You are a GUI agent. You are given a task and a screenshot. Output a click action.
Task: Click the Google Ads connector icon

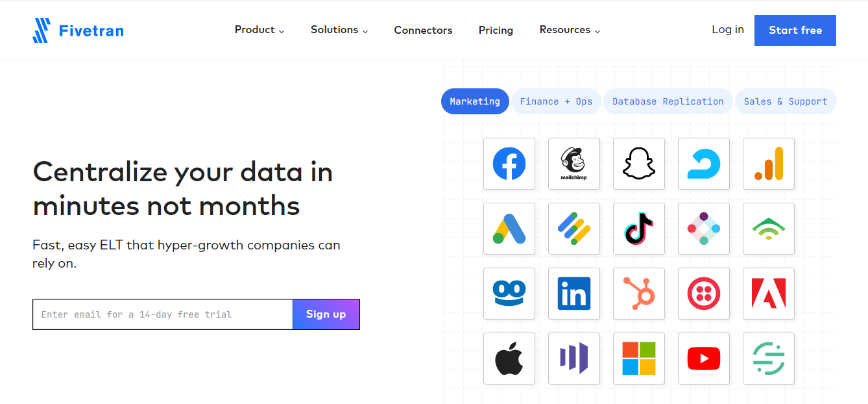pyautogui.click(x=509, y=229)
